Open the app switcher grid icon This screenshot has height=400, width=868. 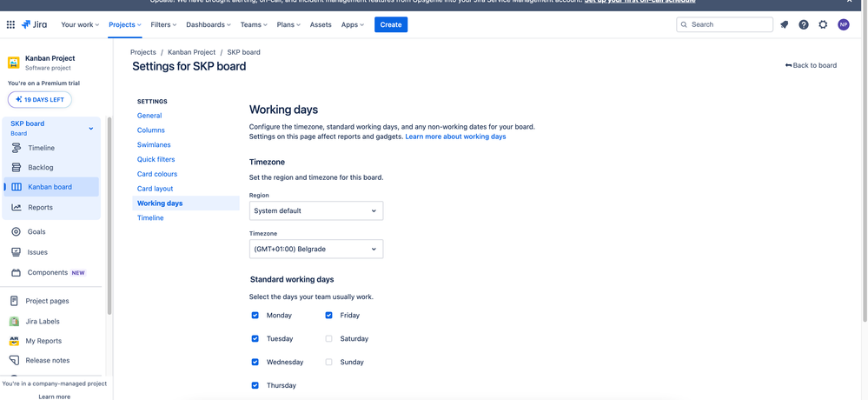tap(10, 24)
